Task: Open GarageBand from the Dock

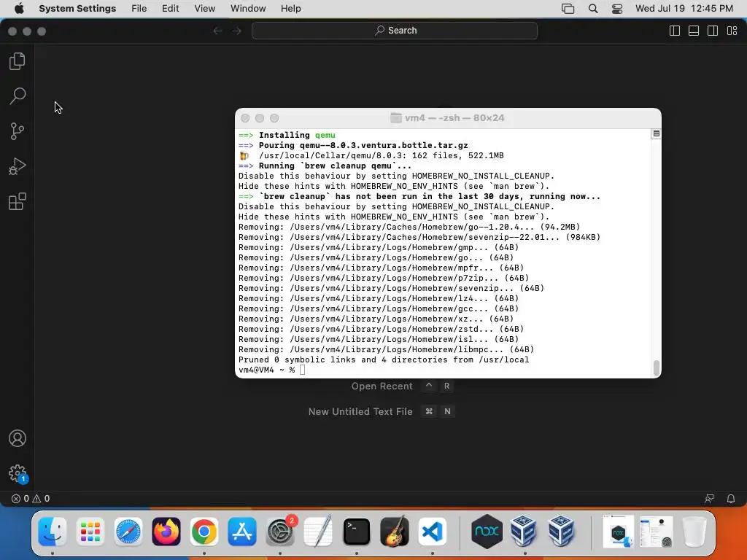Action: coord(395,532)
